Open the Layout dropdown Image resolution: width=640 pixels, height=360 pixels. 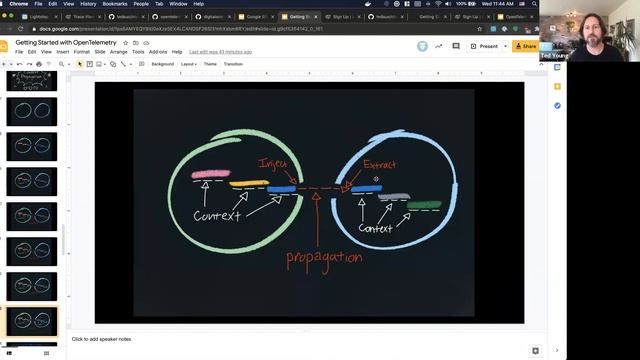(x=189, y=64)
